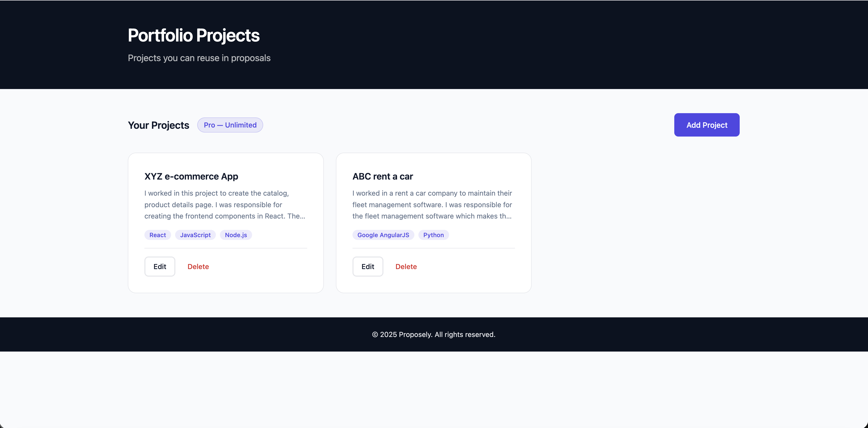The image size is (868, 428).
Task: Click the copyright symbol in the footer
Action: 375,334
